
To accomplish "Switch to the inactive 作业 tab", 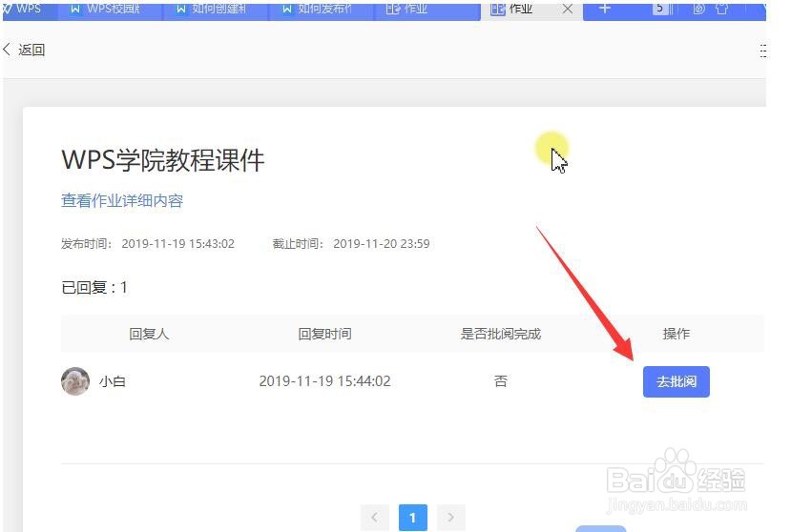I will click(x=427, y=10).
